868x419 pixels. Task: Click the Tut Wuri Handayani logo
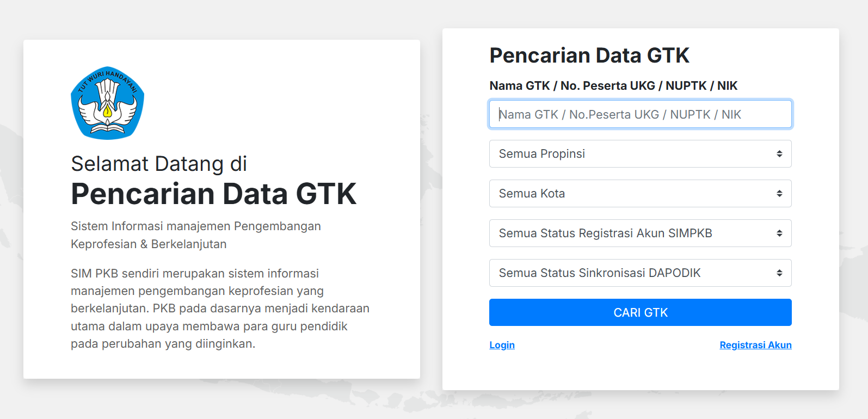pyautogui.click(x=107, y=103)
